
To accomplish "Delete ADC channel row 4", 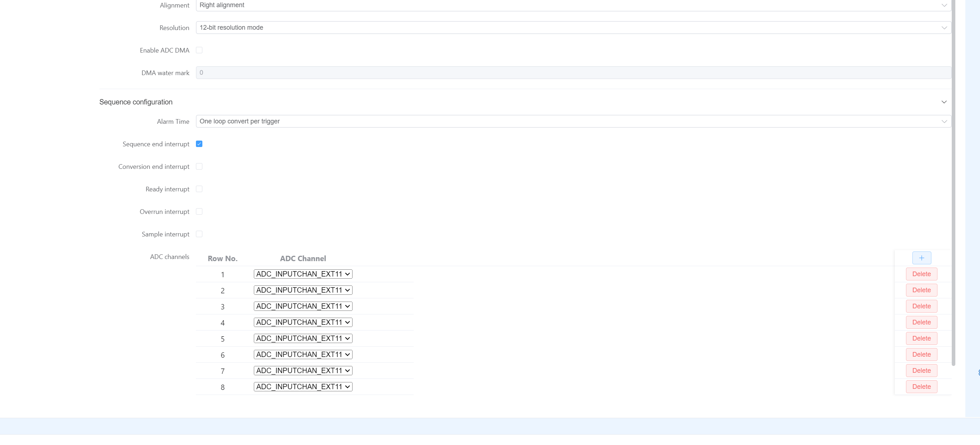I will [921, 322].
